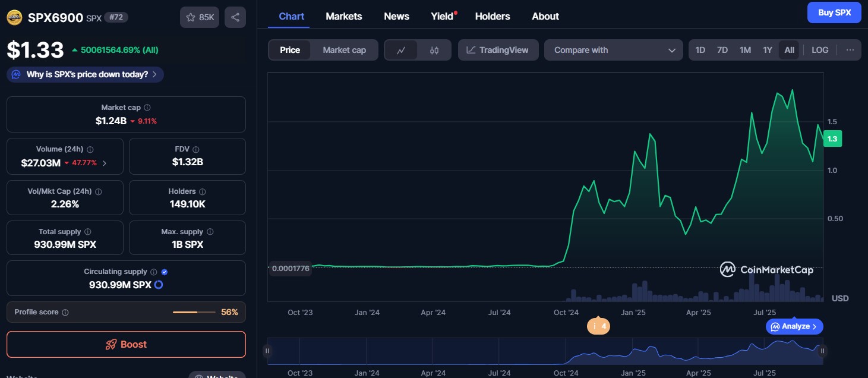Click the $1.32B FDV value
This screenshot has width=868, height=378.
point(188,161)
